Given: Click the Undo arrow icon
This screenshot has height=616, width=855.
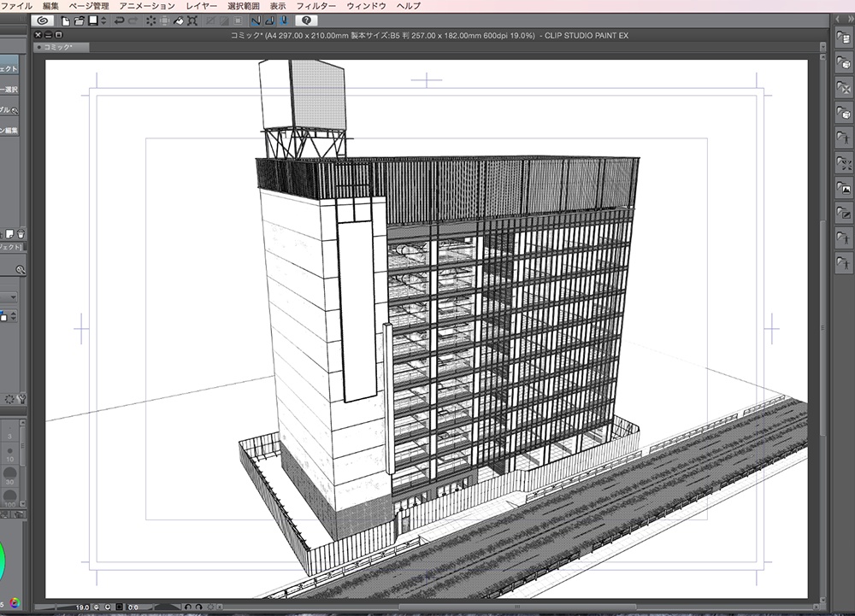Looking at the screenshot, I should click(x=119, y=21).
